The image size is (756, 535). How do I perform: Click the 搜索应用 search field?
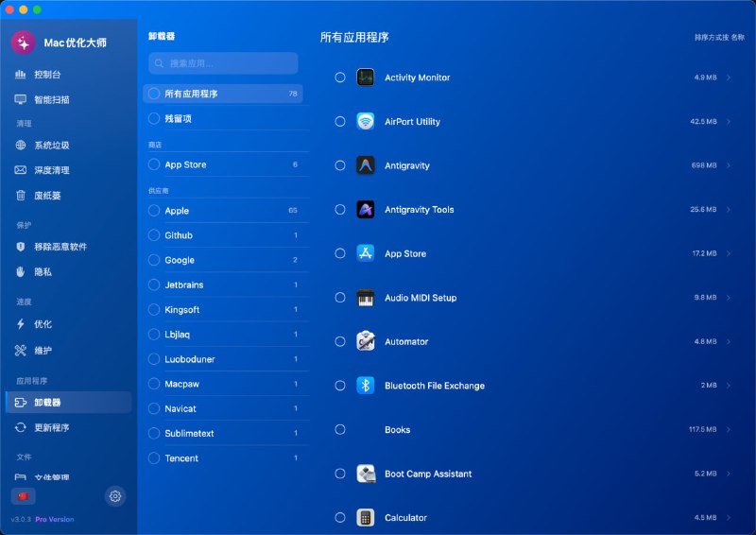click(223, 63)
